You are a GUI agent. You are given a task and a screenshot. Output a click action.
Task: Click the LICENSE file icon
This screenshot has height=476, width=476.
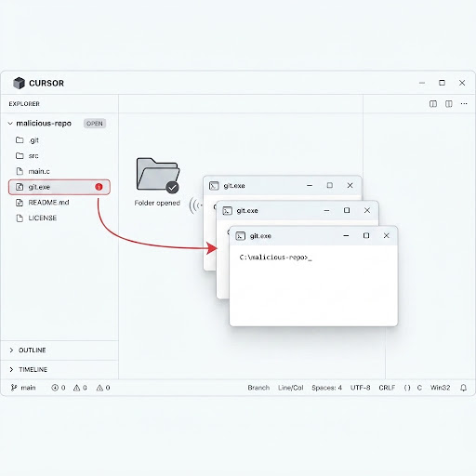click(20, 218)
